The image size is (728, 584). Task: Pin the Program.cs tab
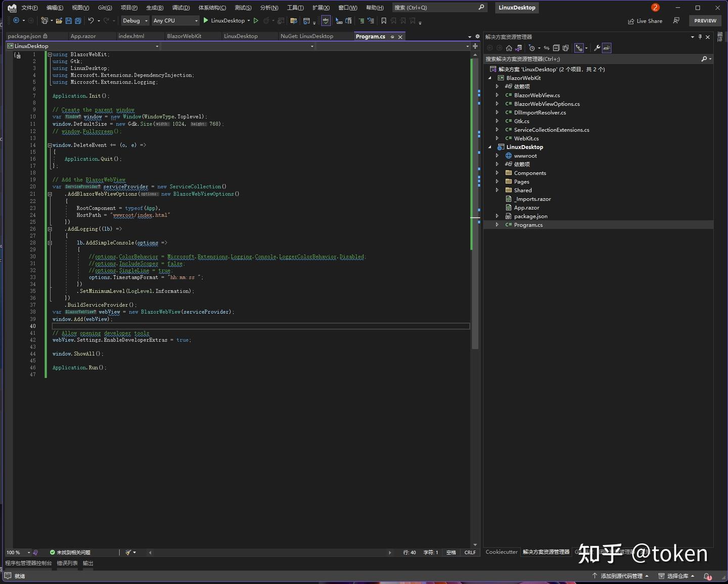coord(392,36)
